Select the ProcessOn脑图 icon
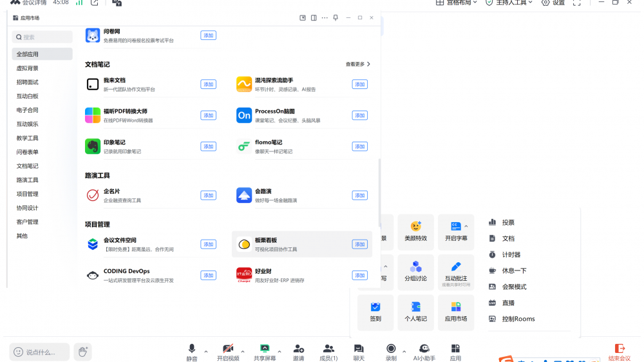The width and height of the screenshot is (644, 362). (x=244, y=115)
